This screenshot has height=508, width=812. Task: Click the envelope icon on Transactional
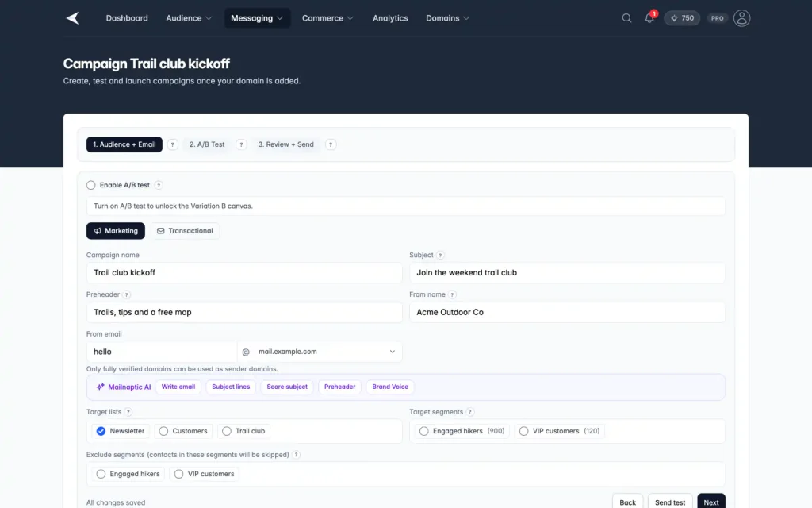[x=160, y=231]
